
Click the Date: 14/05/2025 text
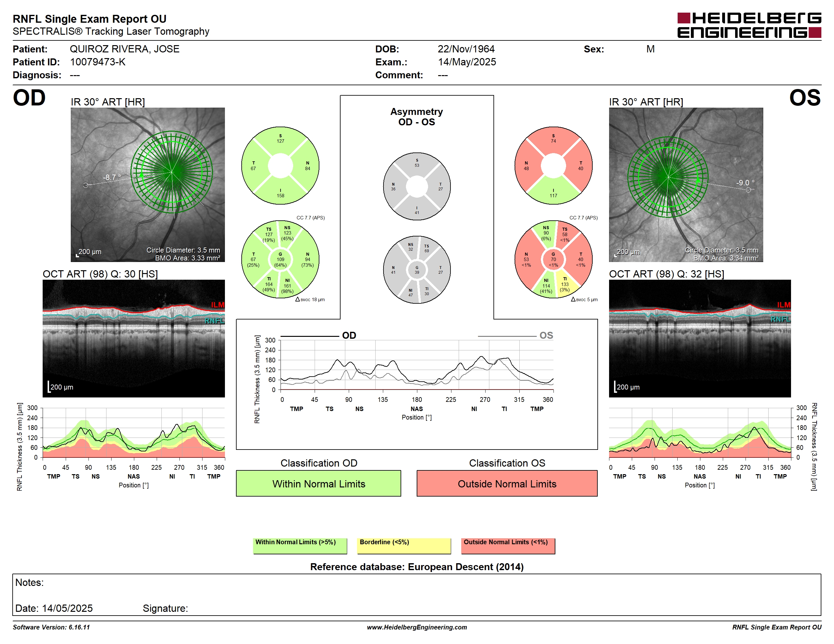coord(54,608)
